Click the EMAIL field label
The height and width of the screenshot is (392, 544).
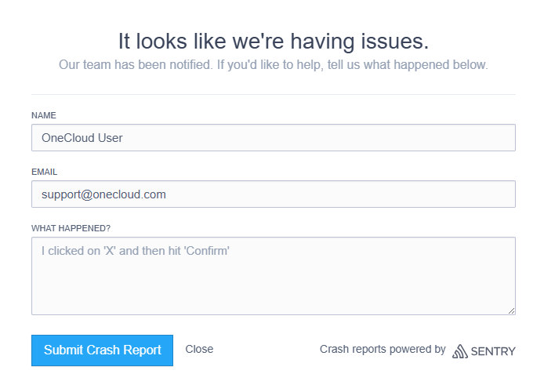click(45, 172)
